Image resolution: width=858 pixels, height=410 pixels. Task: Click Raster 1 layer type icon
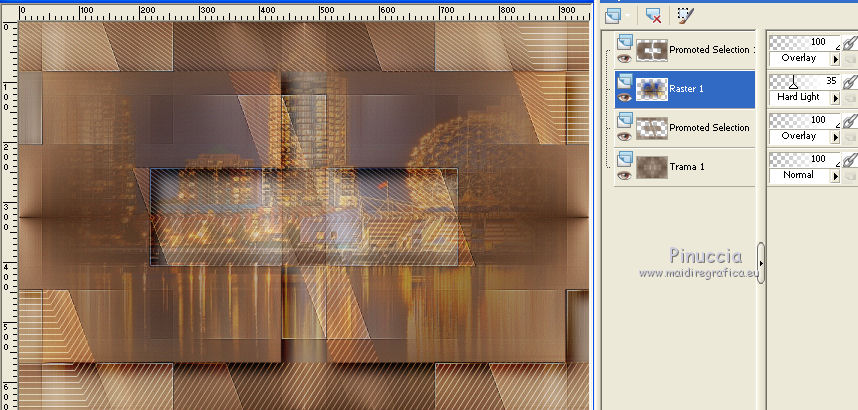[x=625, y=82]
